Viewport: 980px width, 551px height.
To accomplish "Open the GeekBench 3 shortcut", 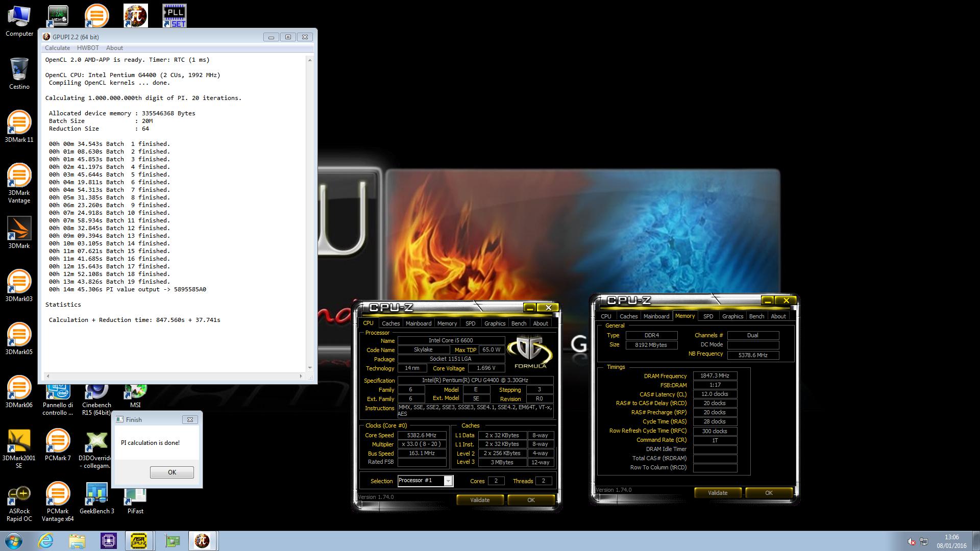I will (x=96, y=498).
